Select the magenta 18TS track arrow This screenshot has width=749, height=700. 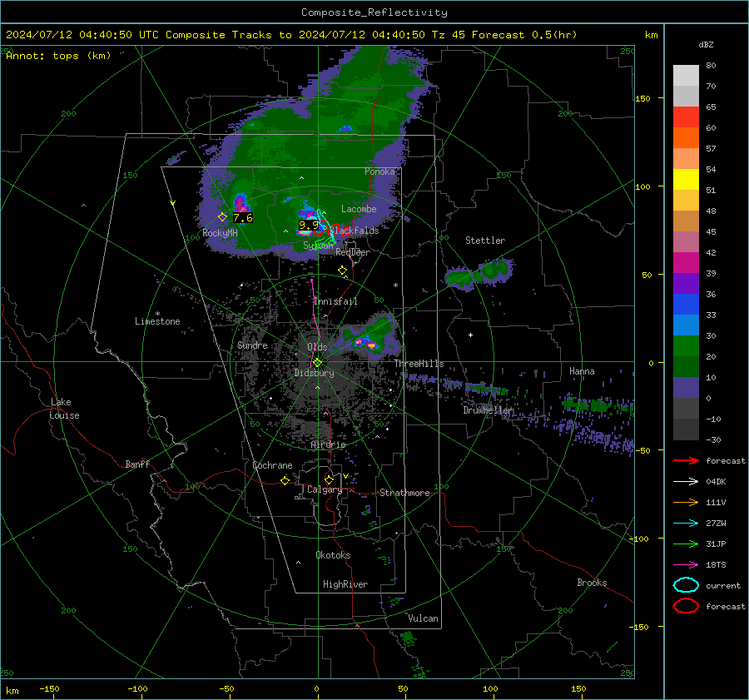tap(686, 565)
